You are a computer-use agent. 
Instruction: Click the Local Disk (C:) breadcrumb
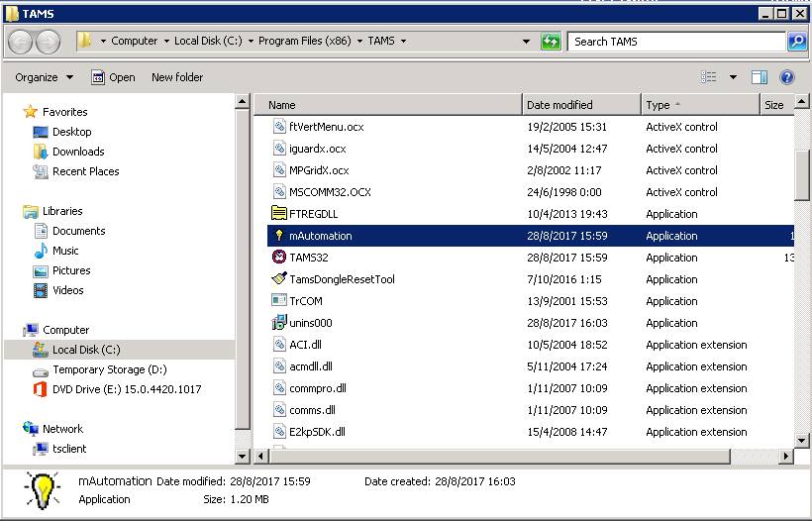208,41
